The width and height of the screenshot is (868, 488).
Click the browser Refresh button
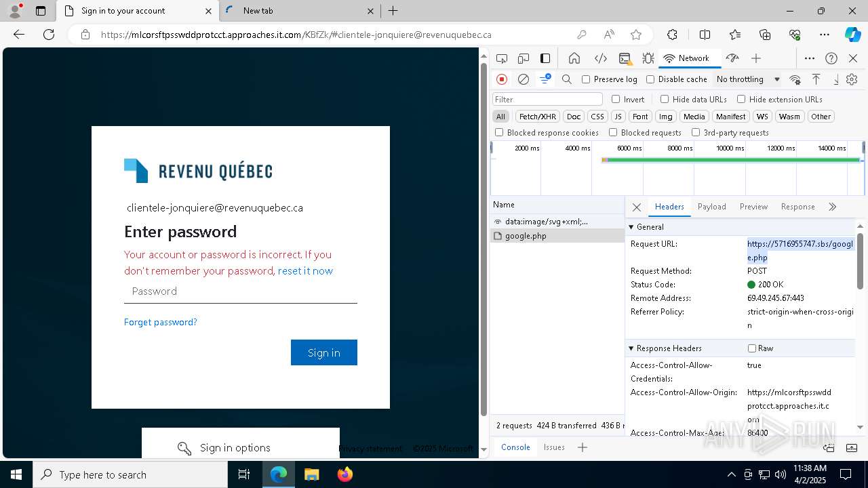(49, 35)
